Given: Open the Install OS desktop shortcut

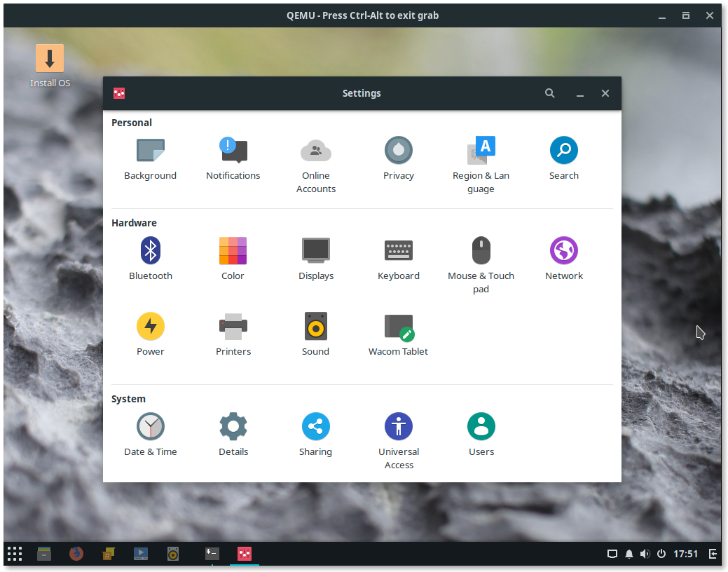Looking at the screenshot, I should pos(50,66).
